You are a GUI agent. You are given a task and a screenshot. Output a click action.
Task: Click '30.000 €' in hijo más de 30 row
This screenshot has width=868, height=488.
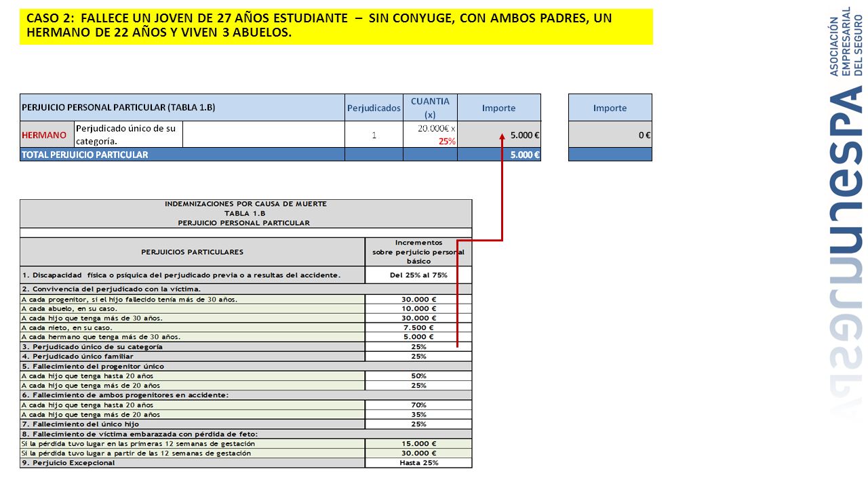[x=418, y=318]
